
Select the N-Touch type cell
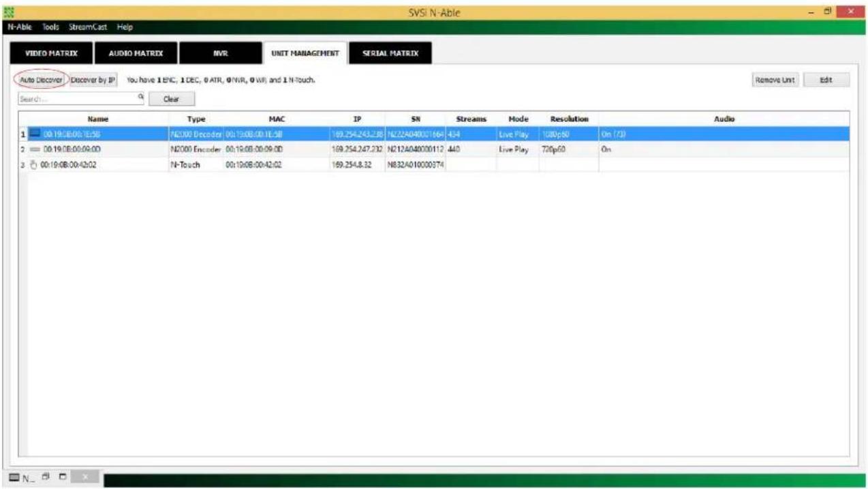click(196, 164)
